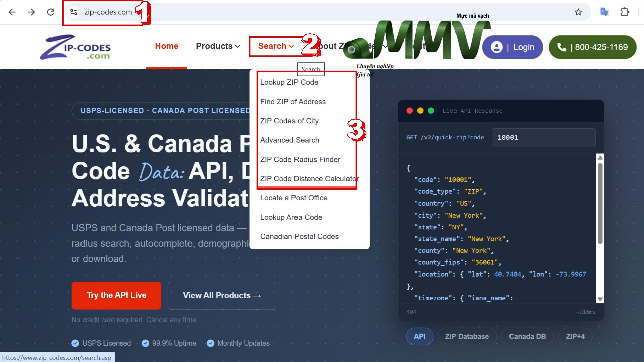Image resolution: width=644 pixels, height=362 pixels.
Task: Switch to ZIP Database tab
Action: click(467, 336)
